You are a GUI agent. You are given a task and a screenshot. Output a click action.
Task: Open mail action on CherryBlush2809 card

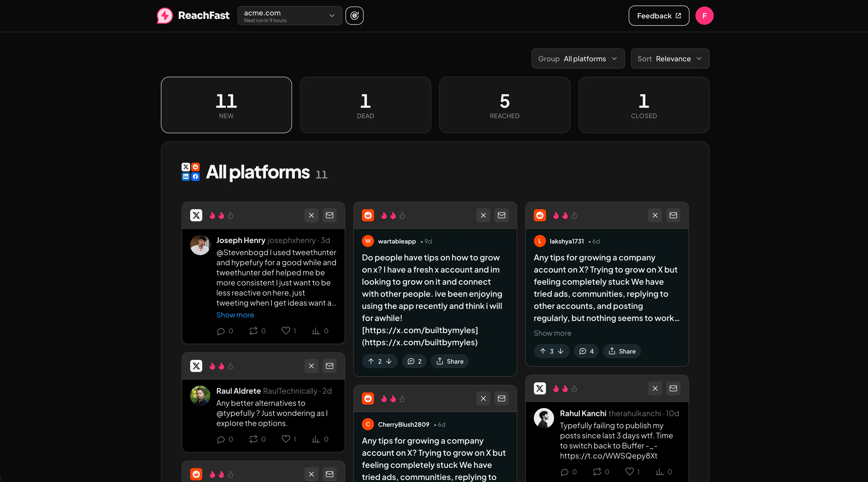click(501, 399)
